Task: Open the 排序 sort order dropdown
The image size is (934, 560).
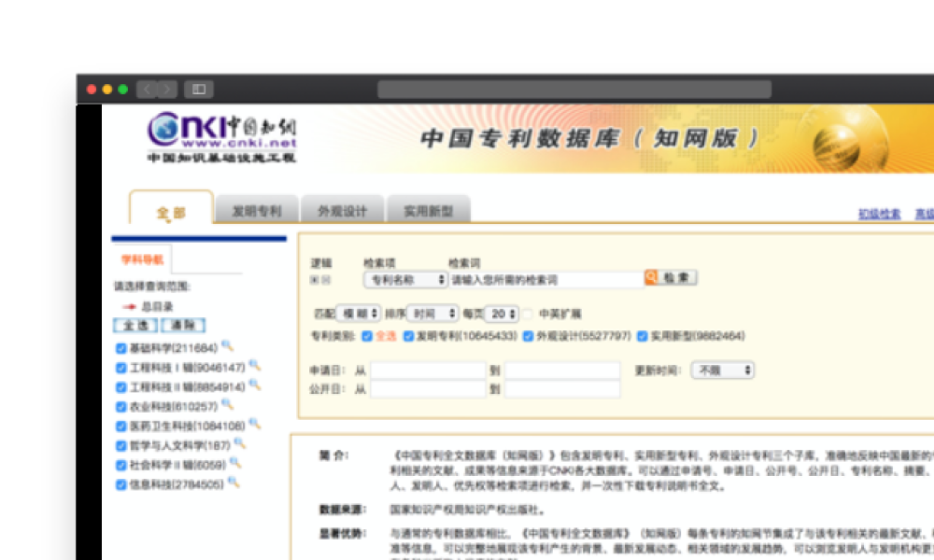Action: [432, 313]
